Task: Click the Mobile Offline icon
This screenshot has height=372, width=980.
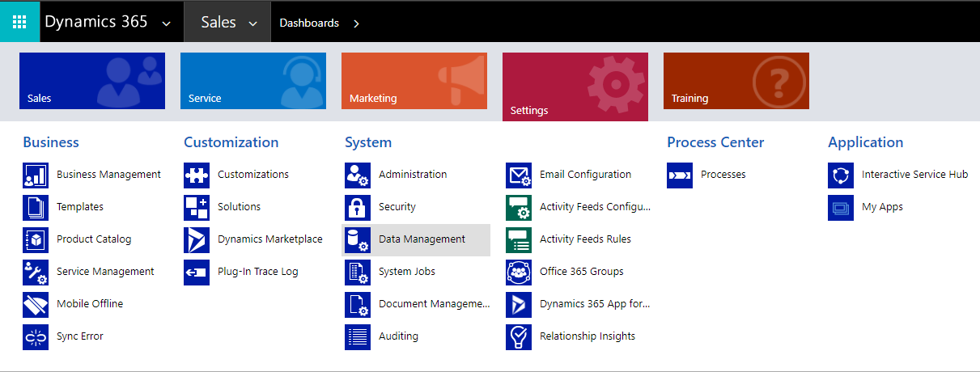Action: point(36,305)
